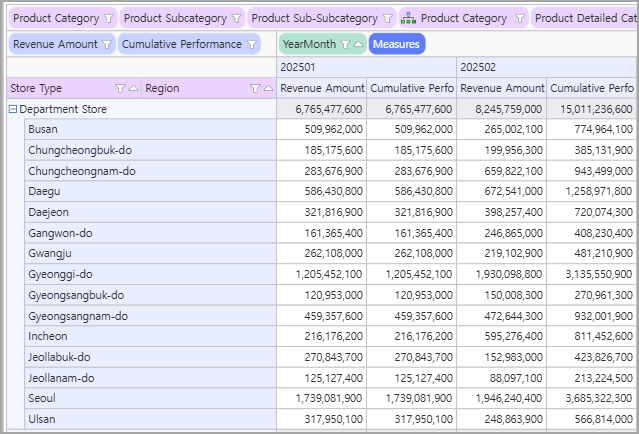Select the Gangwon-do region row

pyautogui.click(x=150, y=233)
